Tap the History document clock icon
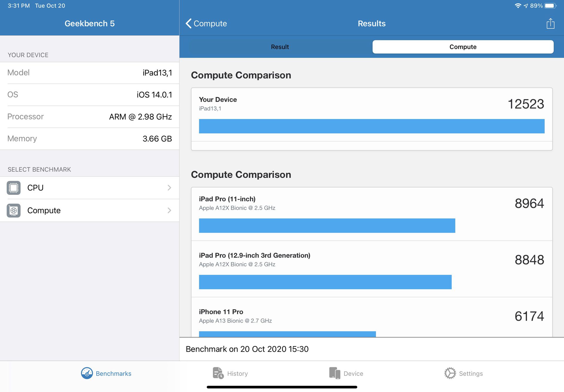The height and width of the screenshot is (392, 564). click(x=218, y=373)
